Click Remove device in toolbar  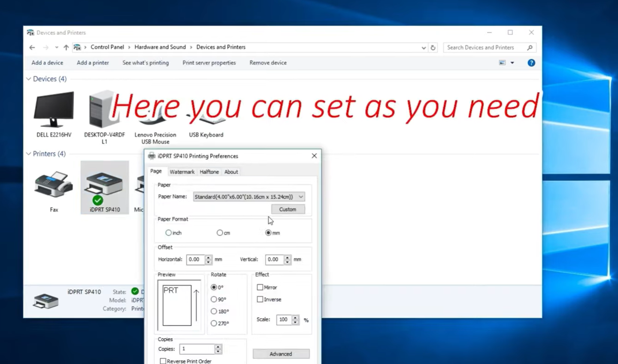pyautogui.click(x=268, y=63)
